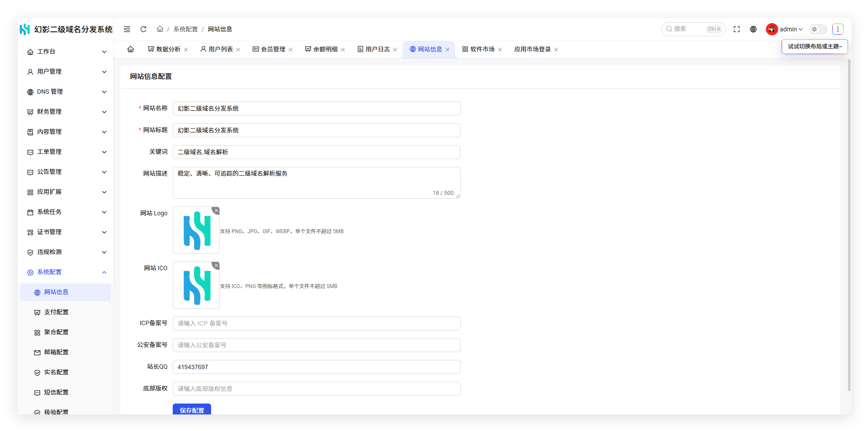
Task: Expand the 工作台 menu
Action: pos(65,51)
